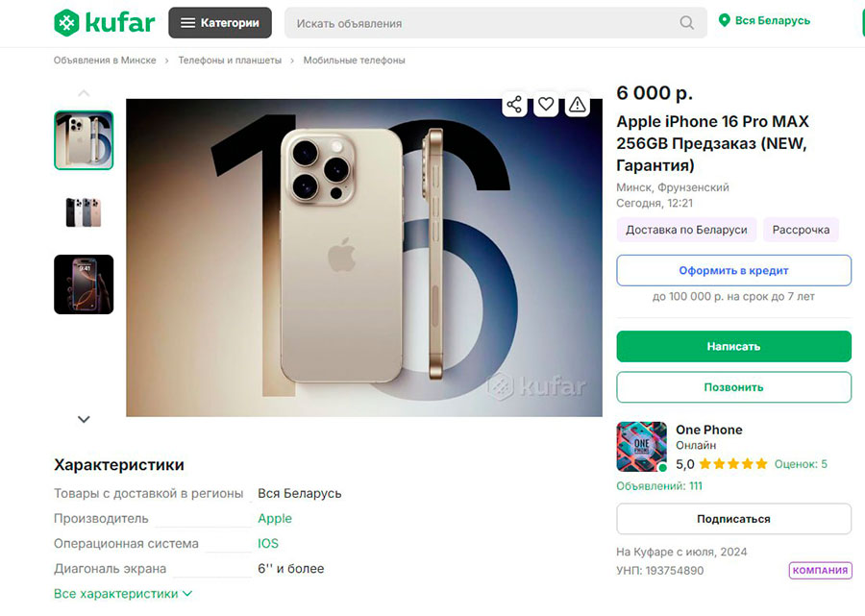Viewport: 865px width, 616px height.
Task: Select the second photo thumbnail
Action: [84, 211]
